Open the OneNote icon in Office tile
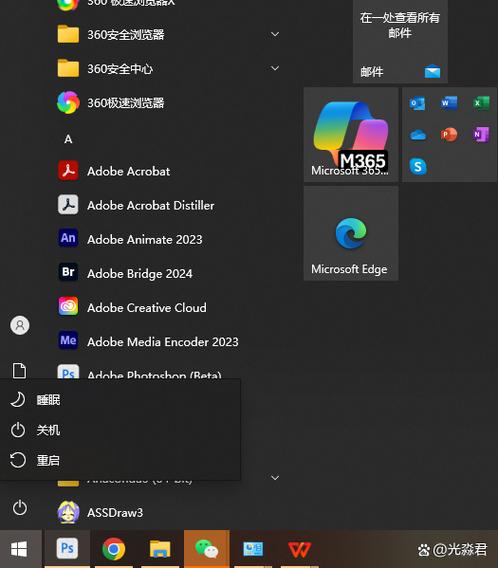The image size is (498, 568). coord(481,135)
